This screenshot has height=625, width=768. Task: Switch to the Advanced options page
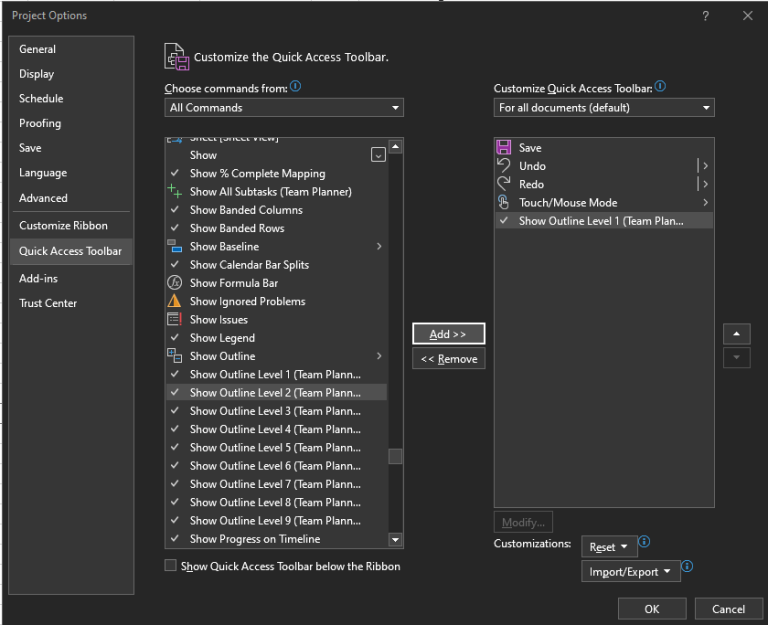click(43, 198)
